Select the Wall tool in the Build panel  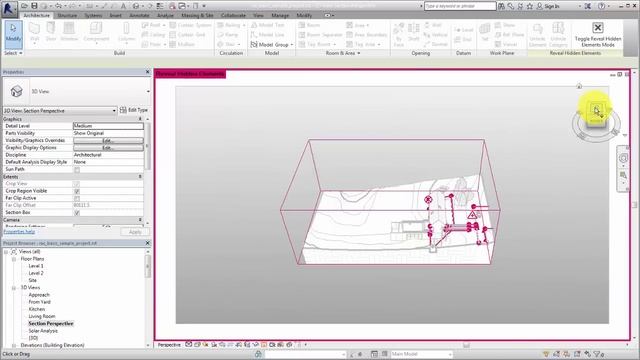(x=34, y=32)
